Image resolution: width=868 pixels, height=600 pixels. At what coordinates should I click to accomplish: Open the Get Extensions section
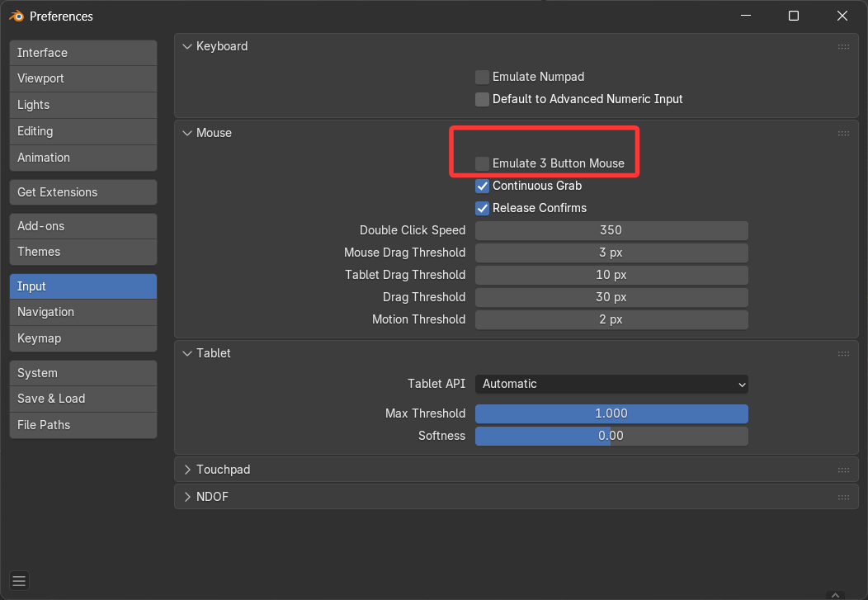coord(83,192)
